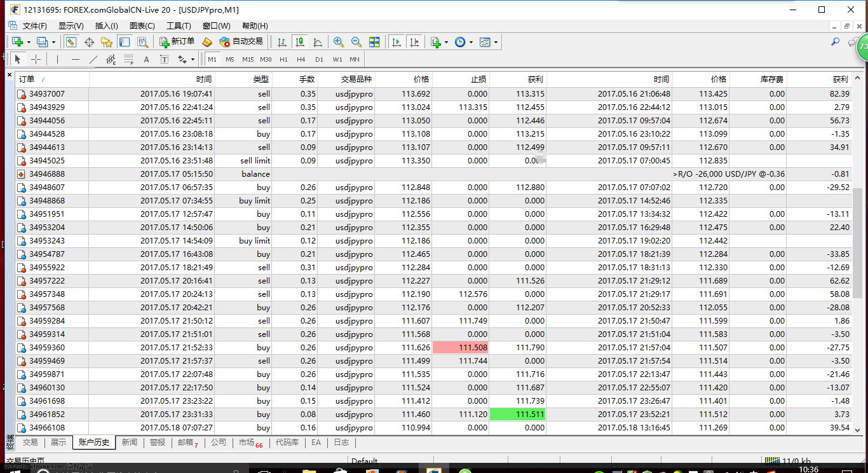Switch to the 交易 tab

[31, 442]
